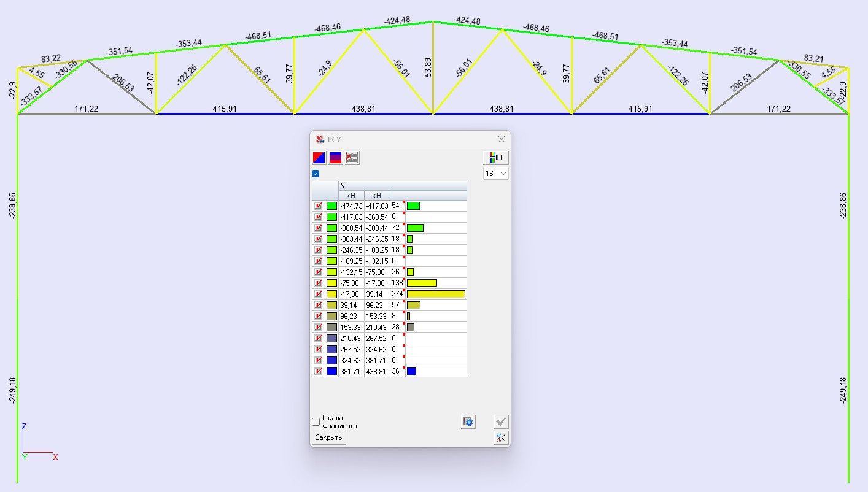The image size is (868, 492).
Task: Click the right 438,81 bottom chord label
Action: [502, 109]
